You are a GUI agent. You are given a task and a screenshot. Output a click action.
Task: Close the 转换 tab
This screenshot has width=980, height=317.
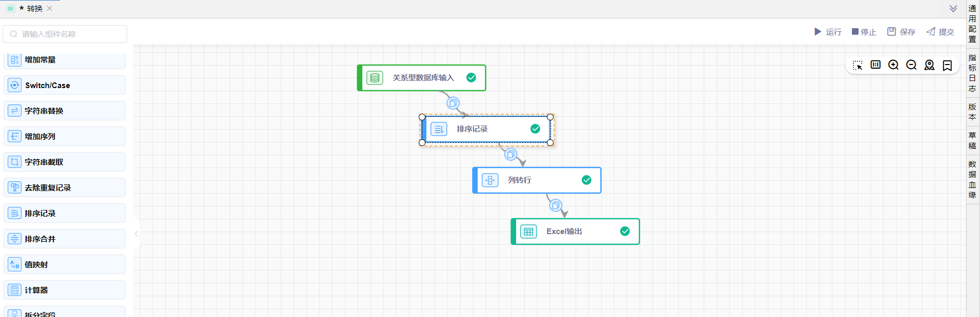[x=50, y=9]
